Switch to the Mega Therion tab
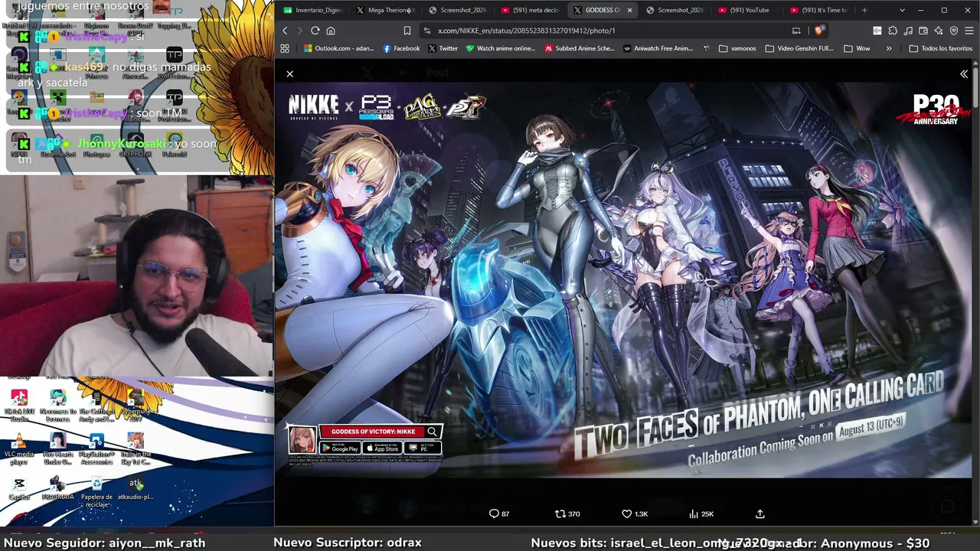 pyautogui.click(x=385, y=10)
